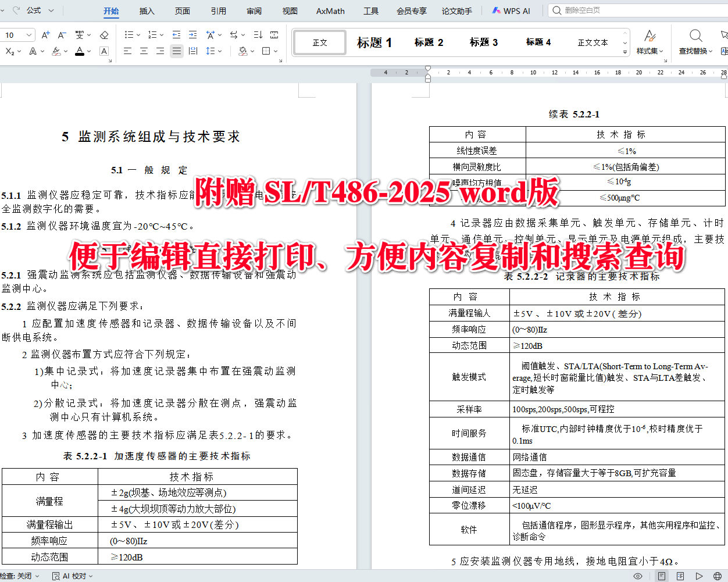Decrease paragraph indent

pos(177,35)
